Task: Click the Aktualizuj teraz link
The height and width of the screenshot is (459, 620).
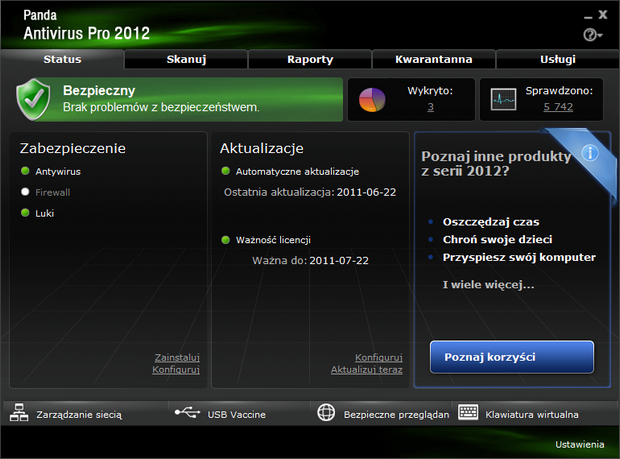Action: point(366,370)
